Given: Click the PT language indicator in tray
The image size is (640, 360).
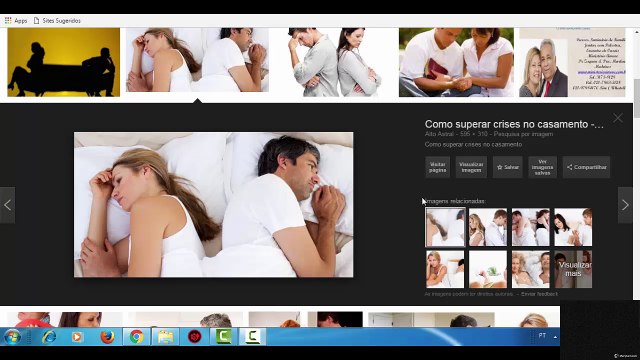Looking at the screenshot, I should tap(542, 336).
